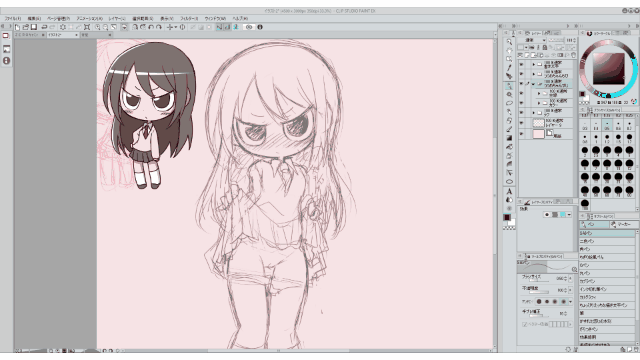Open the layer color effect dropdown arrow
Image resolution: width=640 pixels, height=360 pixels.
coord(569,215)
